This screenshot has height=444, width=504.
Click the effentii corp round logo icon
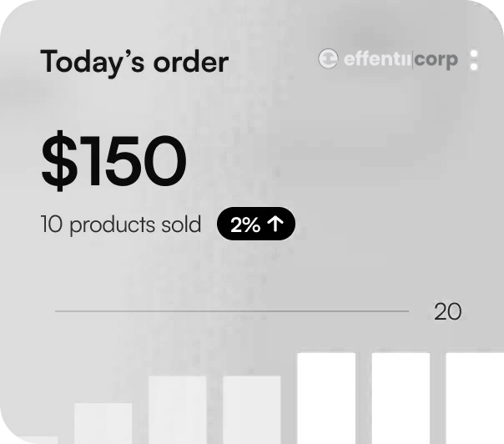(328, 59)
